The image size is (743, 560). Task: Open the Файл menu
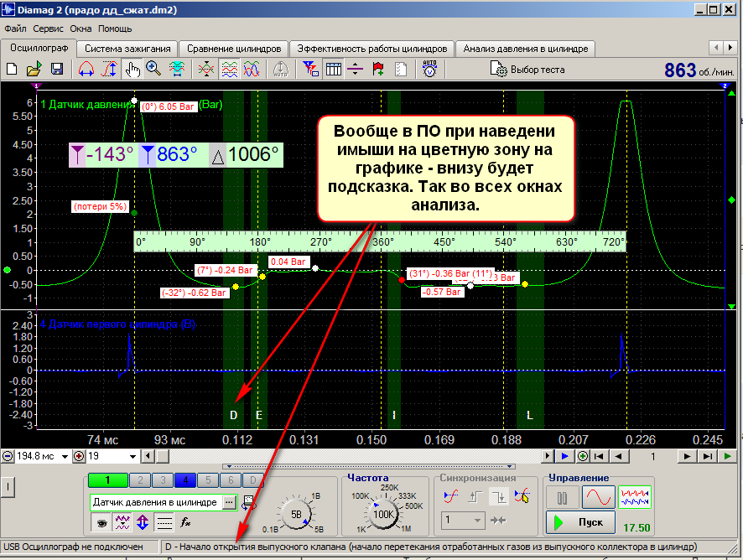pyautogui.click(x=15, y=29)
